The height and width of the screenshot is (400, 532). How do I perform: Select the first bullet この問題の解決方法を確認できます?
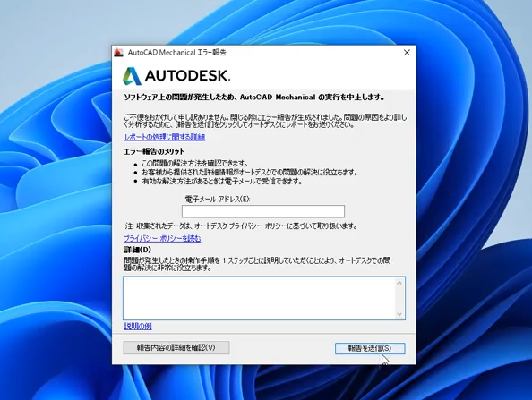(195, 164)
